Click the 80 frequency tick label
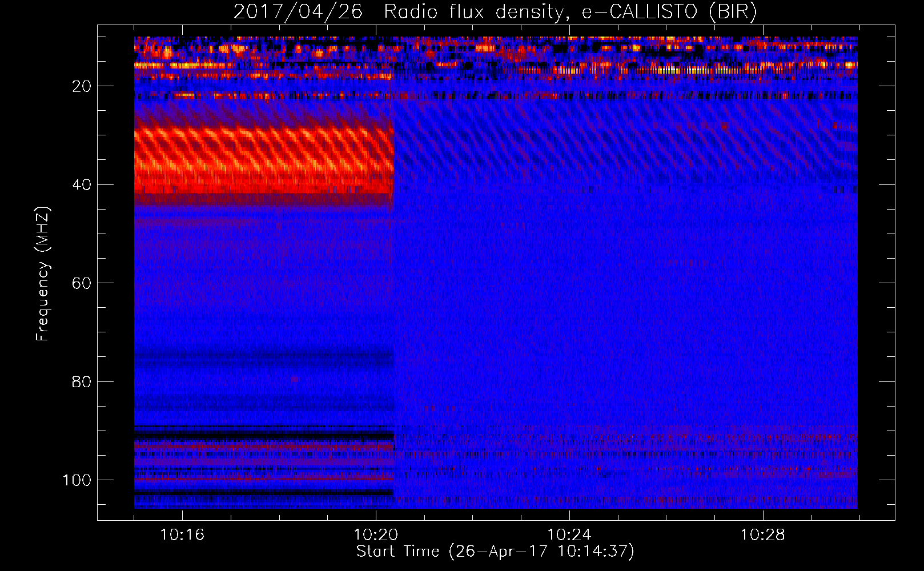 [x=82, y=382]
